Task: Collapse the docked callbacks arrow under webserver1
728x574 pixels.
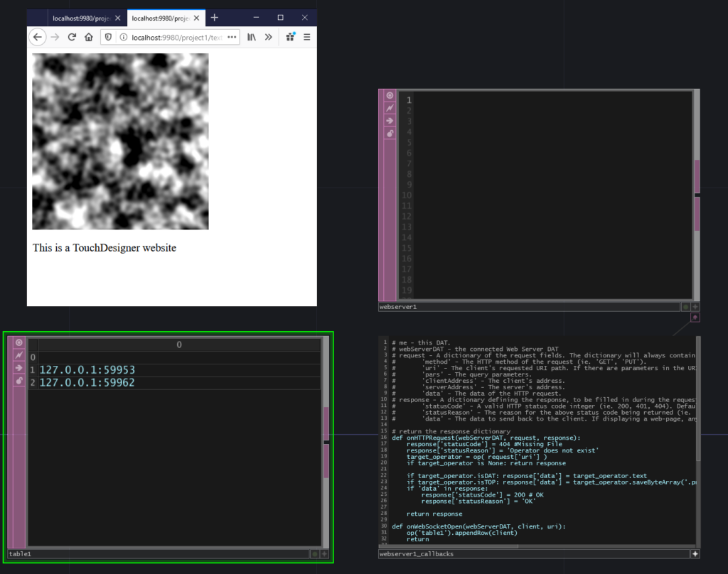Action: click(695, 318)
